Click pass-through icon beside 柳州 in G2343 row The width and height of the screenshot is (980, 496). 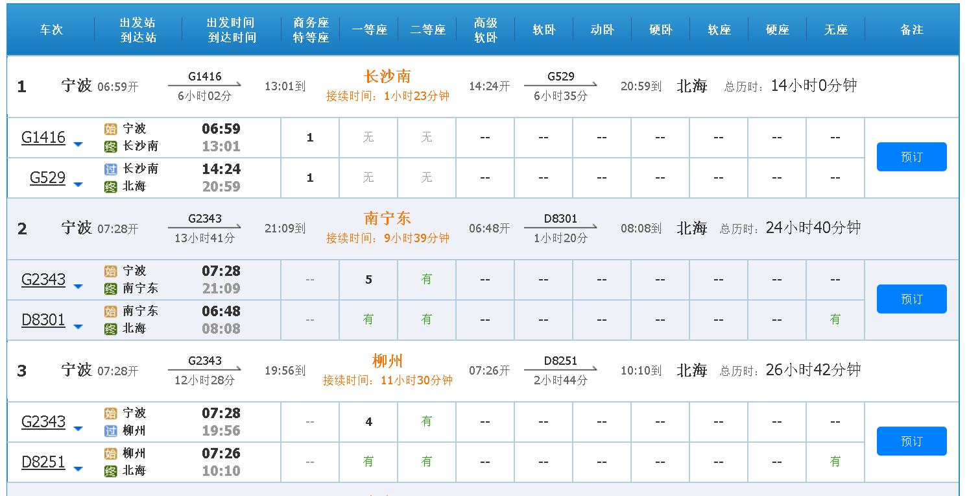111,430
